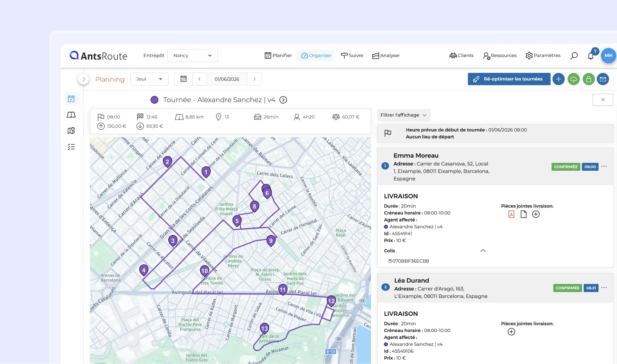
Task: Click the AntsRoute logo
Action: 98,56
